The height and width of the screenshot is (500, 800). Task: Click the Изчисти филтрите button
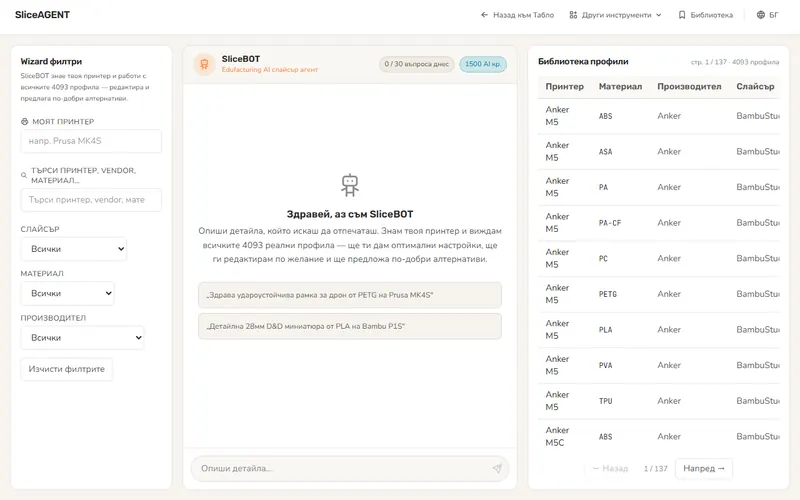66,369
